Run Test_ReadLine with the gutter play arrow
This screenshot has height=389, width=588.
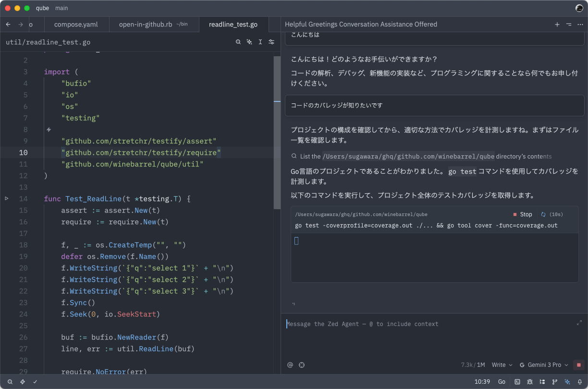pyautogui.click(x=7, y=198)
